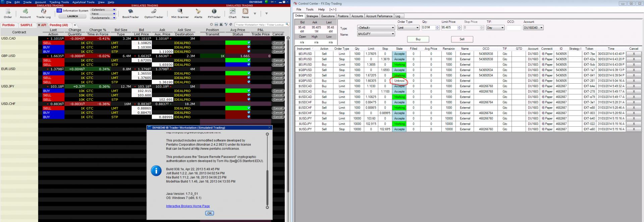Open the Interactive Brokers Home Page link

(188, 206)
